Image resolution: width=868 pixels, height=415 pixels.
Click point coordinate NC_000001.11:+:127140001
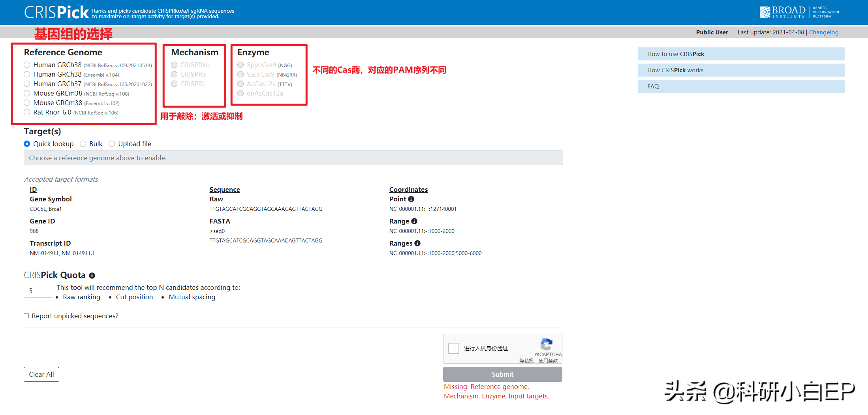[x=423, y=209]
